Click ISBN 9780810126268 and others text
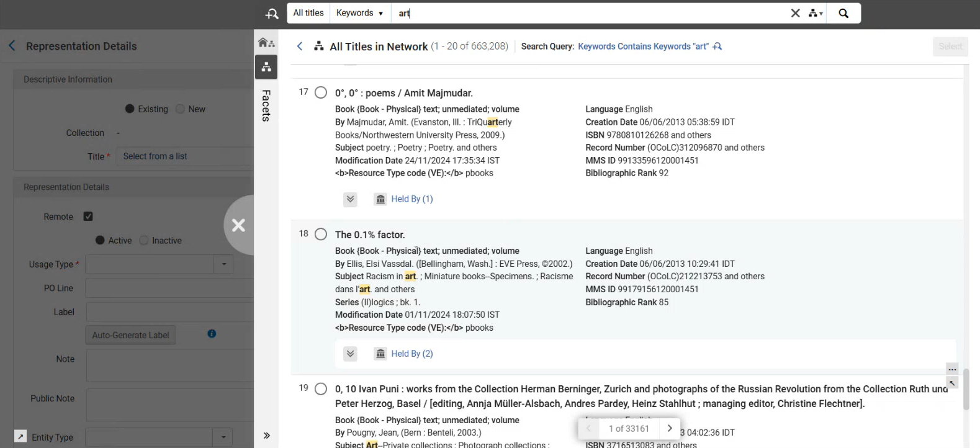Viewport: 980px width, 448px height. (648, 135)
